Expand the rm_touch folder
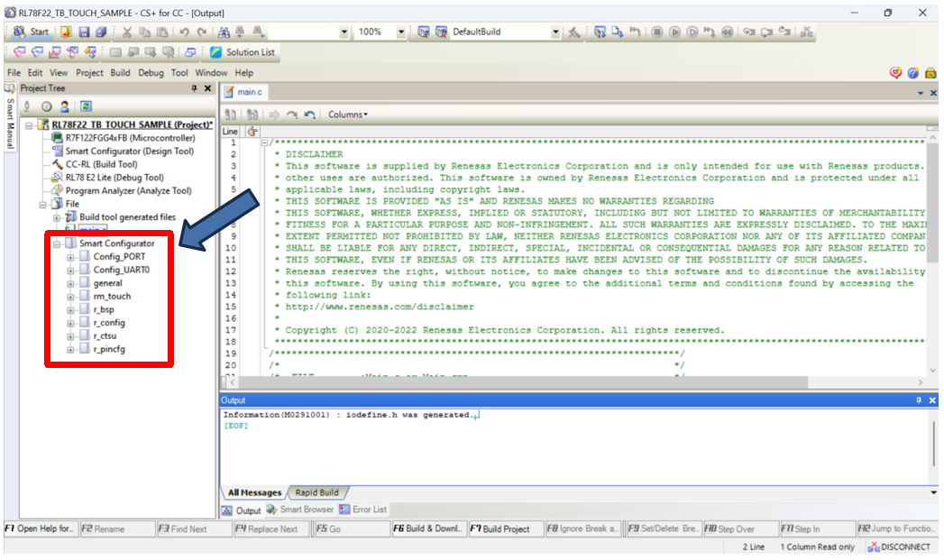The width and height of the screenshot is (944, 560). [70, 296]
